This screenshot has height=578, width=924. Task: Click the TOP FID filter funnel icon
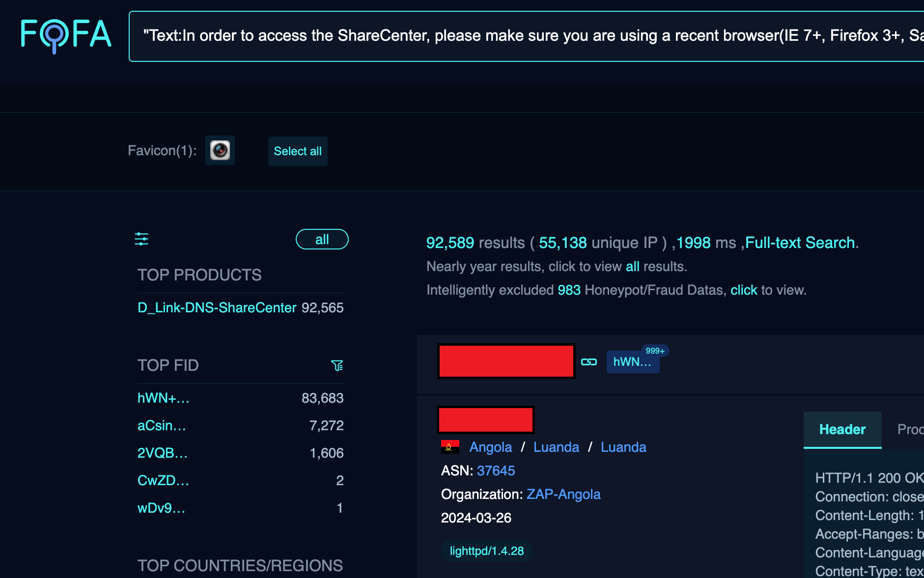[x=337, y=365]
